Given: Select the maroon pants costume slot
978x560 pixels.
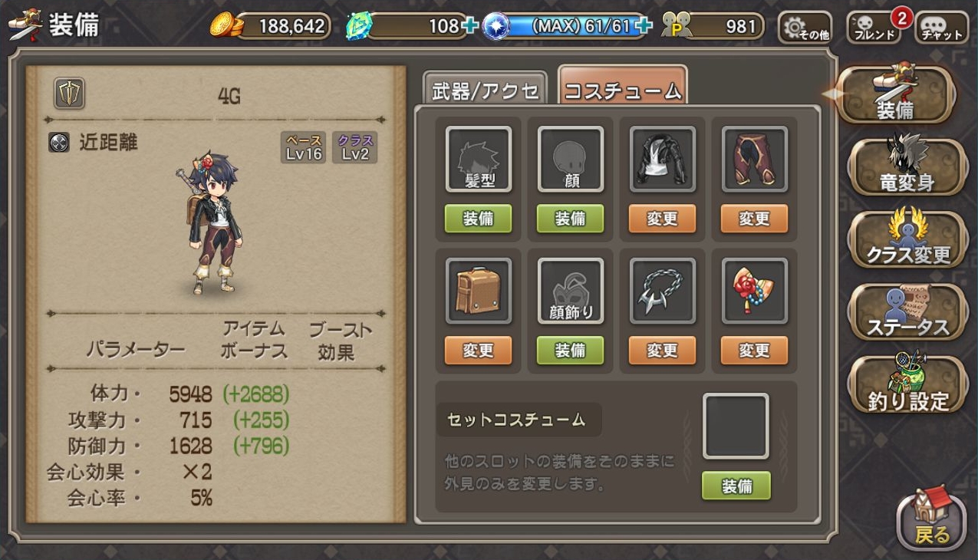Looking at the screenshot, I should [755, 159].
